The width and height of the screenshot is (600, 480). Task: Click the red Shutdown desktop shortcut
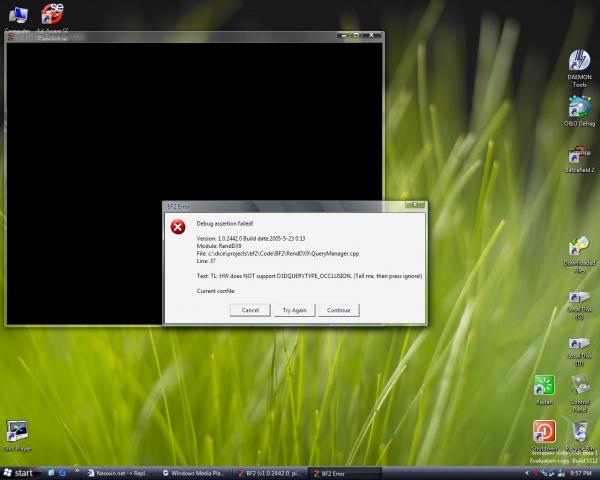tap(545, 435)
